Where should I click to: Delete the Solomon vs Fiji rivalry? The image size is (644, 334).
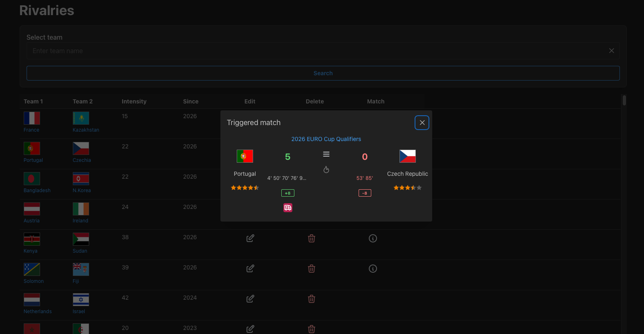tap(312, 269)
